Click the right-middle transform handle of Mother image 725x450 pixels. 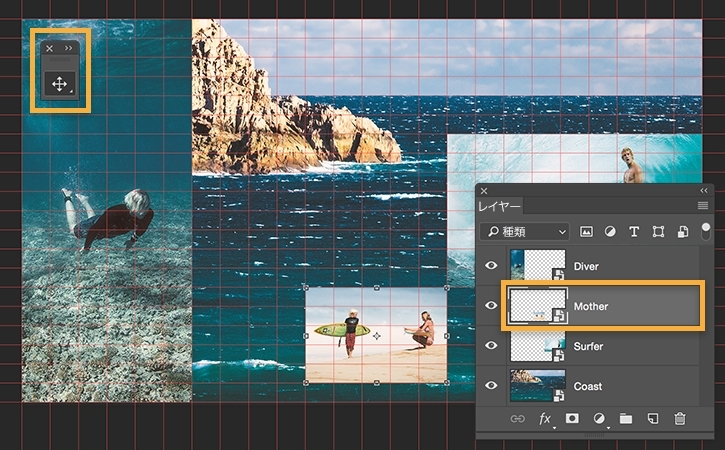point(447,336)
